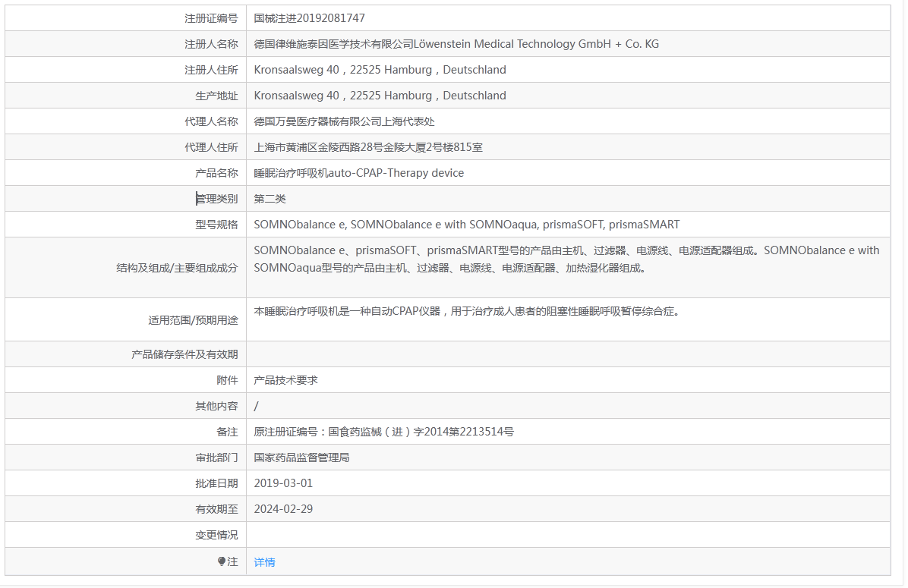Image resolution: width=908 pixels, height=588 pixels.
Task: Select registration number 国械注进20192081747
Action: click(309, 18)
